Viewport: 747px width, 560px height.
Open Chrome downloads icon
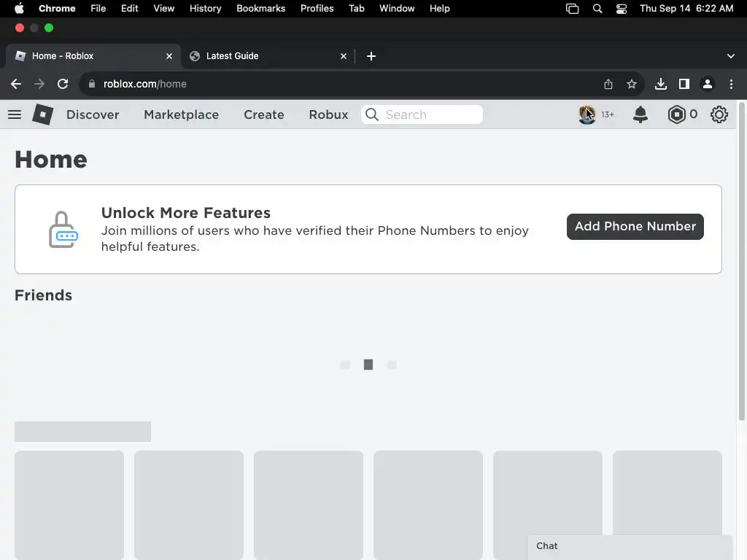pos(661,85)
